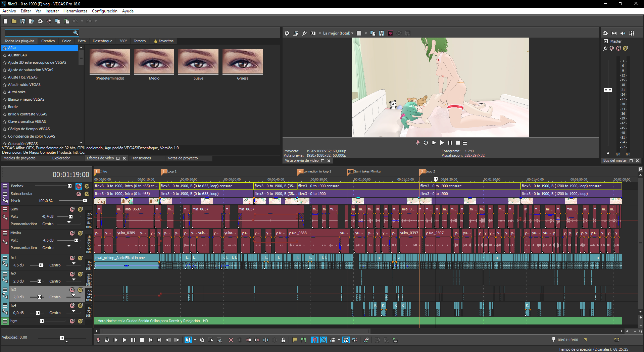The width and height of the screenshot is (644, 352).
Task: Cut selection with the scissors icon
Action: click(x=49, y=21)
